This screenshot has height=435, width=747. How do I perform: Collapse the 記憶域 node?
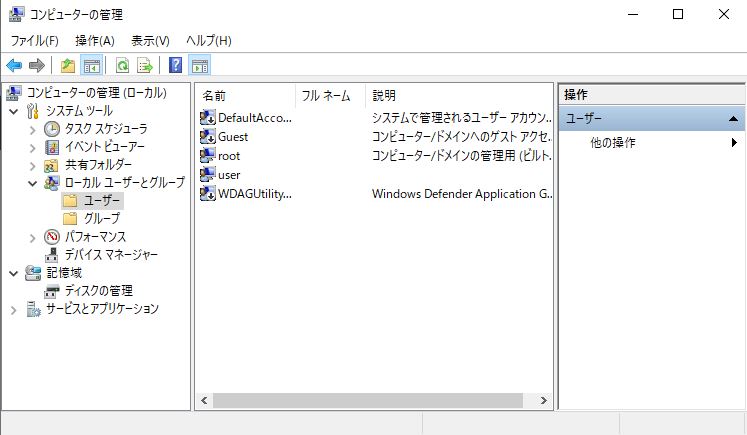coord(14,273)
